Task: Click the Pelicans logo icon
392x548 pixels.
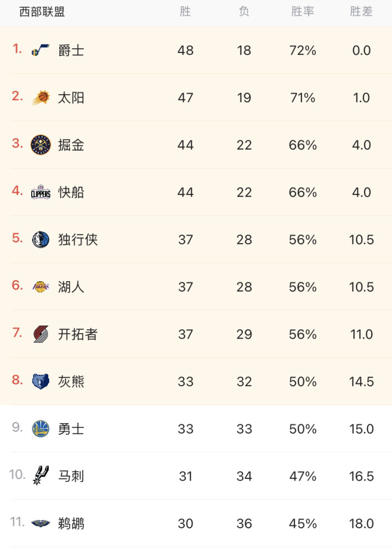Action: click(41, 523)
